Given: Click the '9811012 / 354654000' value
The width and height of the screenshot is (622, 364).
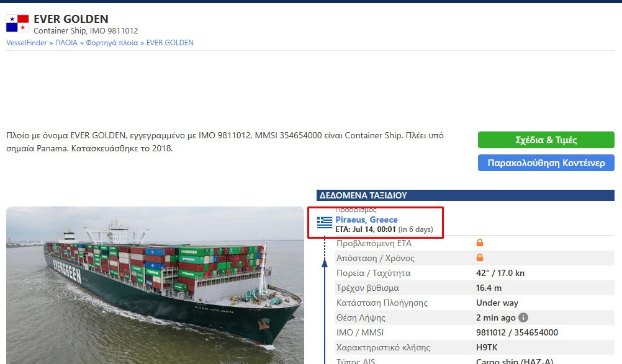Looking at the screenshot, I should coord(517,333).
